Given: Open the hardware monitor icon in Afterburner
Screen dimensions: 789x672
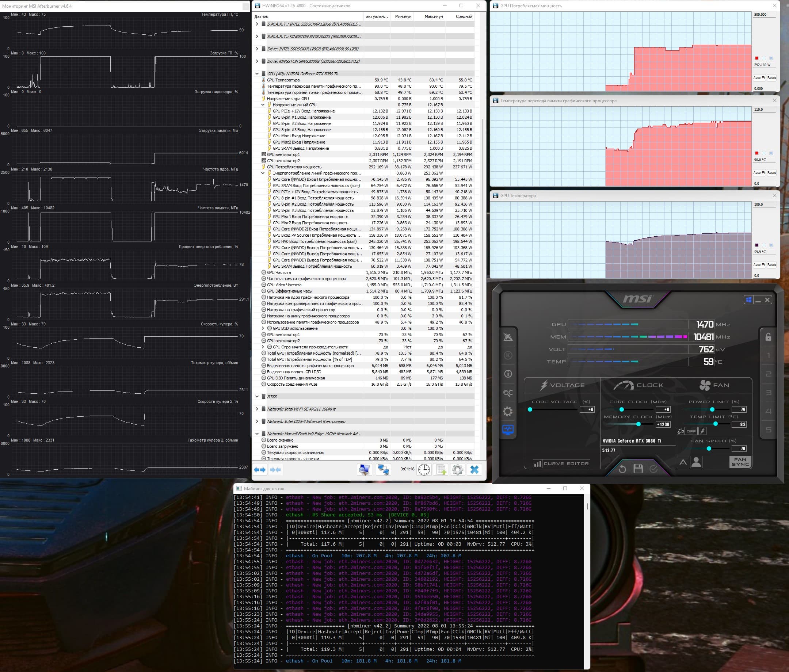Looking at the screenshot, I should tap(508, 430).
